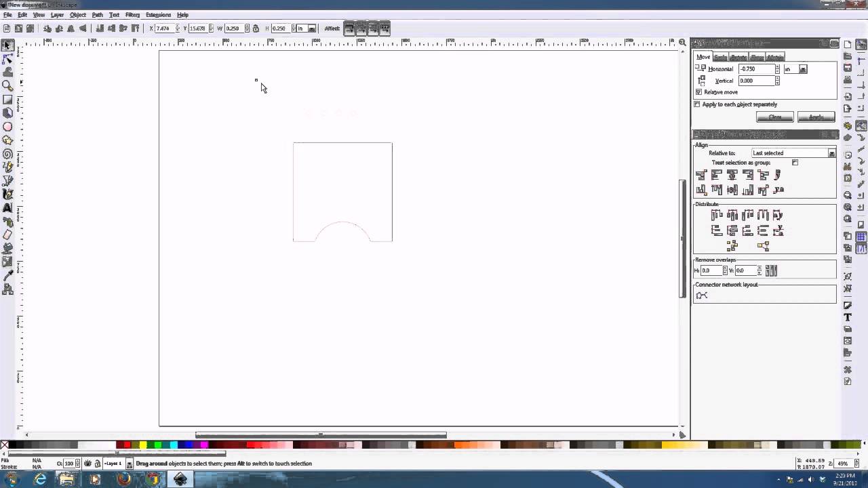Click Horizontal move value spinner
This screenshot has height=488, width=868.
pos(777,69)
